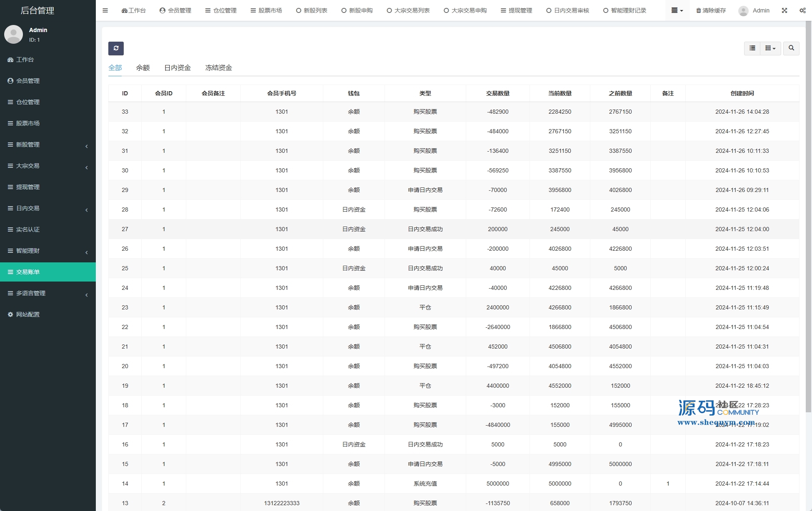Click the search magnifier icon

pos(791,48)
